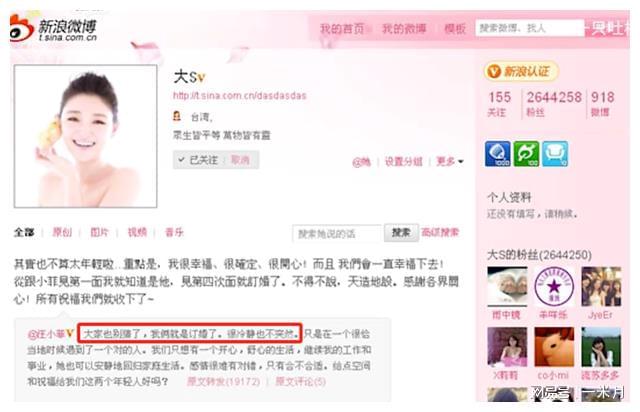The image size is (640, 412).
Task: Open the large profile photo thumbnail
Action: pyautogui.click(x=85, y=136)
